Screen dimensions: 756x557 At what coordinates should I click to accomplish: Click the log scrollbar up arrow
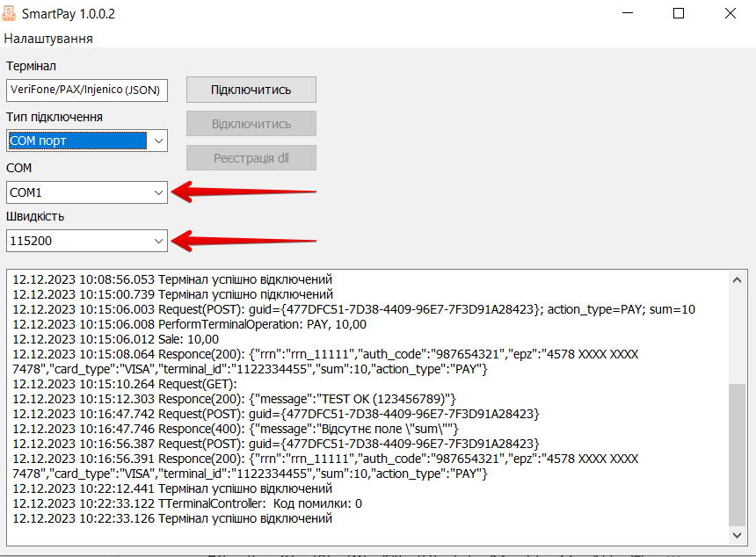pyautogui.click(x=738, y=278)
